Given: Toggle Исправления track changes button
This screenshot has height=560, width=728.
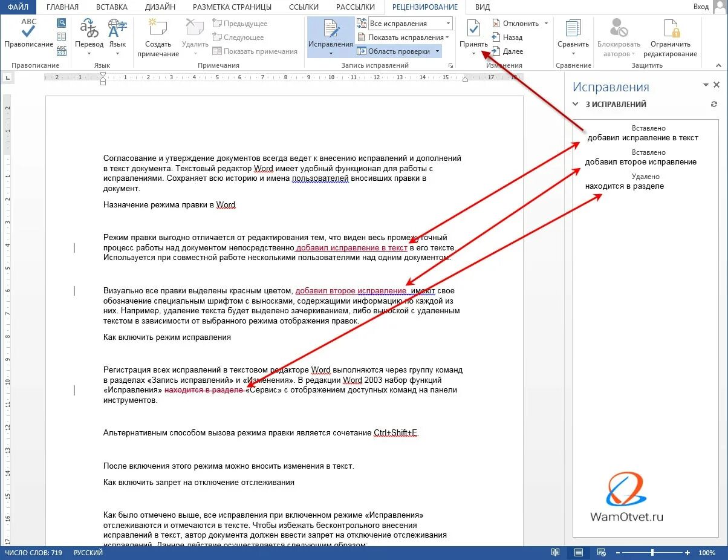Looking at the screenshot, I should [x=331, y=37].
